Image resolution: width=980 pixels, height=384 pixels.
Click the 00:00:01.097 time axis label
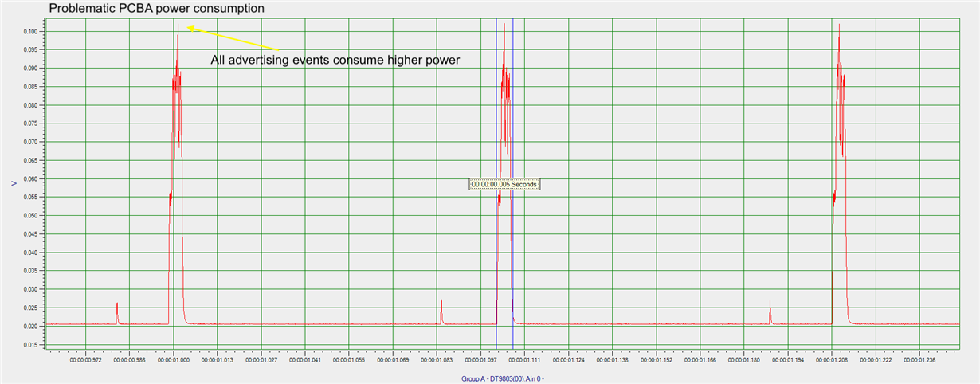(x=480, y=360)
